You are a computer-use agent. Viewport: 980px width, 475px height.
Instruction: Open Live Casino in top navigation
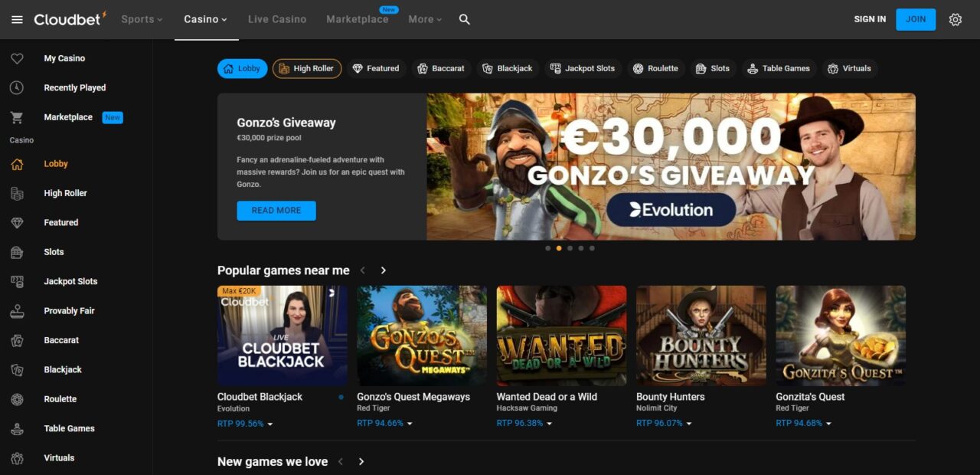click(x=277, y=19)
